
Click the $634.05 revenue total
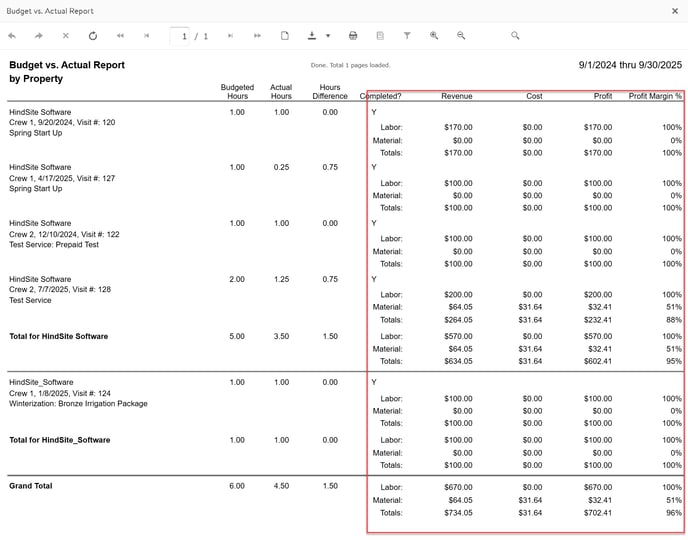pyautogui.click(x=458, y=361)
